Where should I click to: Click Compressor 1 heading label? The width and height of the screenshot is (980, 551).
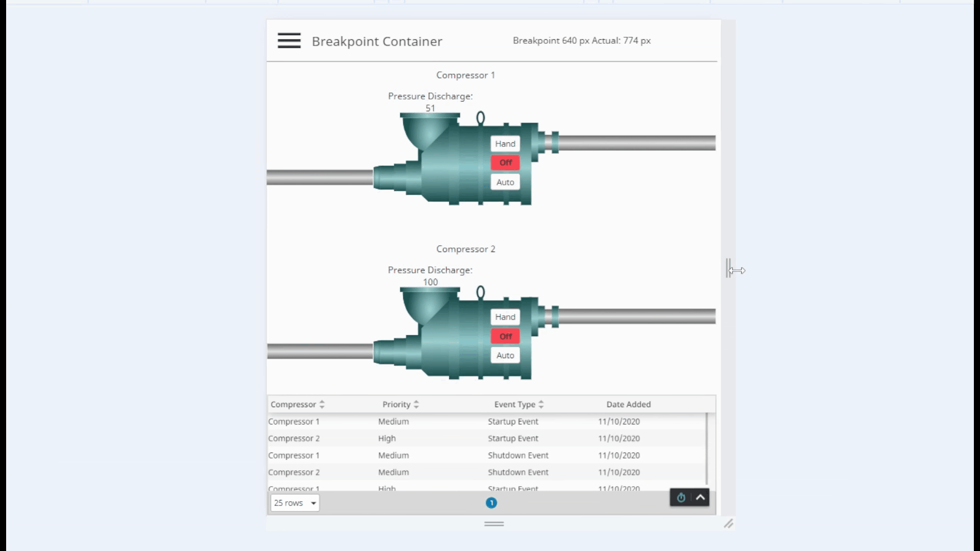tap(465, 75)
